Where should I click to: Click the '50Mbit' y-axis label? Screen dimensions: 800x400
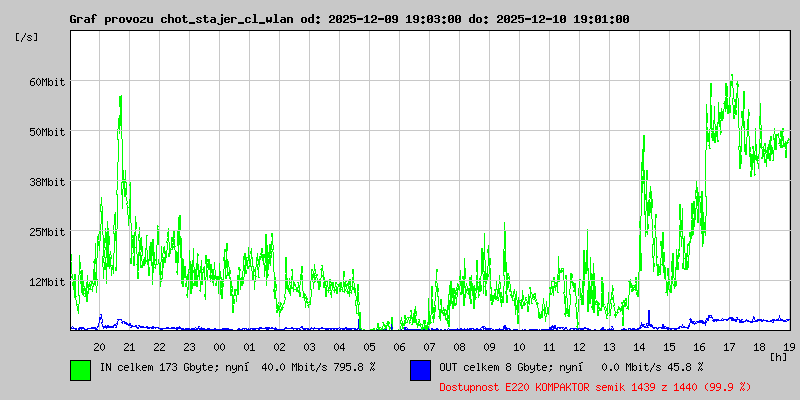click(46, 132)
